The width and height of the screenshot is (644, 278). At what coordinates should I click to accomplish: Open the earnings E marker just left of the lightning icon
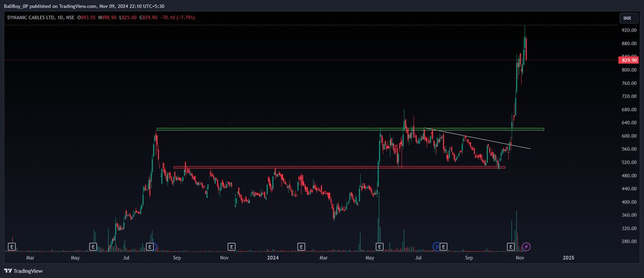pos(511,246)
